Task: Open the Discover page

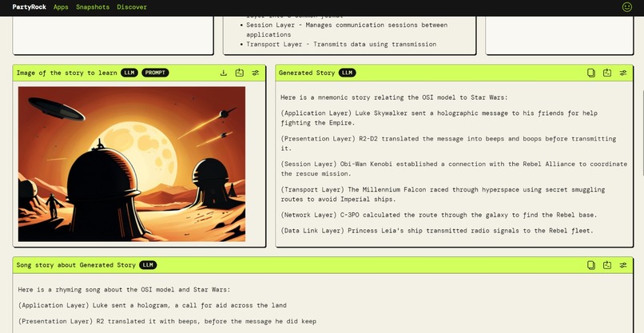Action: pyautogui.click(x=132, y=7)
